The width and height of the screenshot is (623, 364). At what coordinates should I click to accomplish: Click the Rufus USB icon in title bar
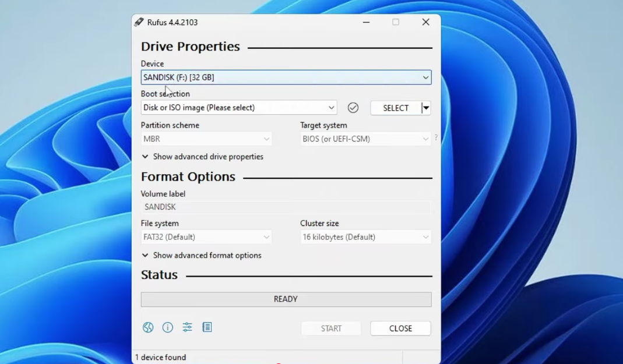click(139, 22)
